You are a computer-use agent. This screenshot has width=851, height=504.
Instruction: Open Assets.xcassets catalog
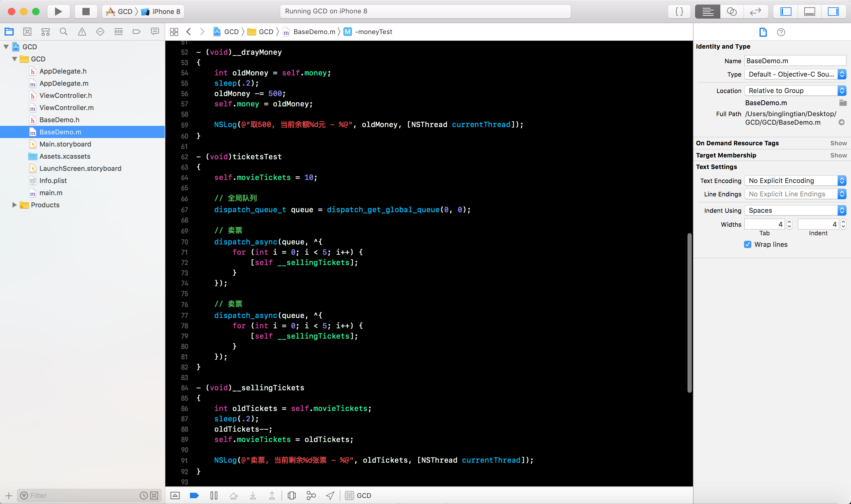(64, 156)
